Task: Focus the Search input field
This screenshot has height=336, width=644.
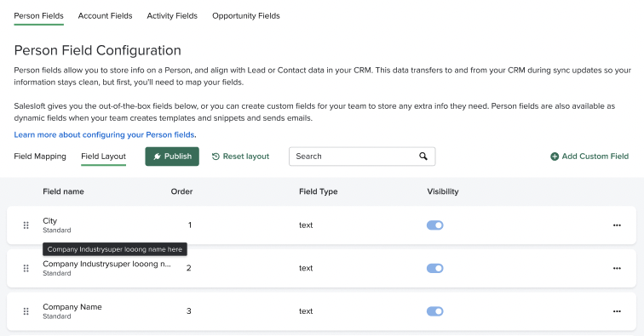Action: 362,157
